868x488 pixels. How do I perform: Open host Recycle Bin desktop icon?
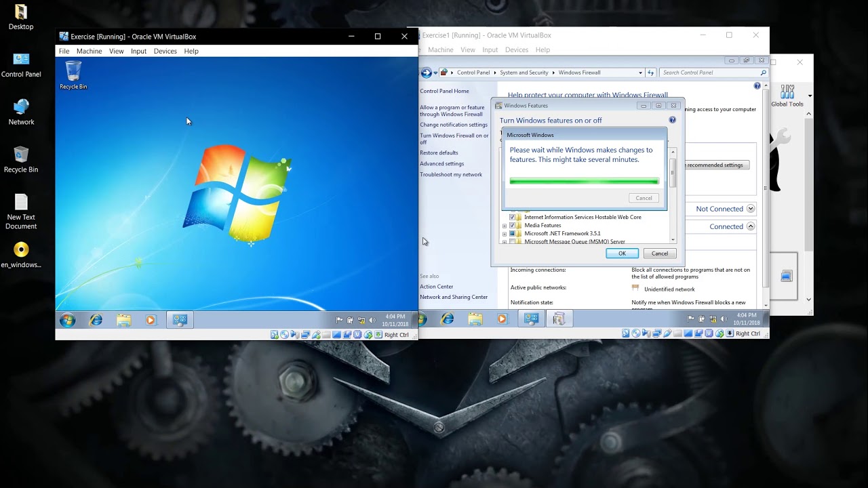pos(21,159)
